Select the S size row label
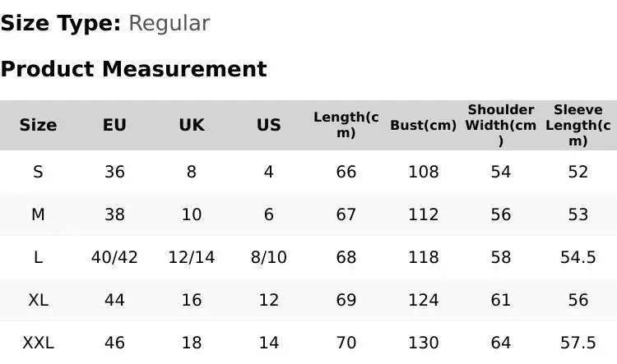This screenshot has width=617, height=364. point(38,172)
